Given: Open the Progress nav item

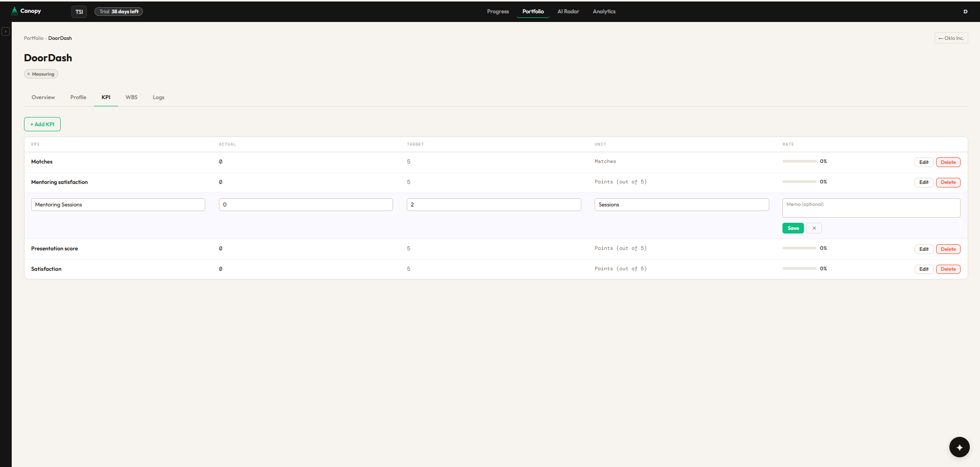Looking at the screenshot, I should click(498, 11).
